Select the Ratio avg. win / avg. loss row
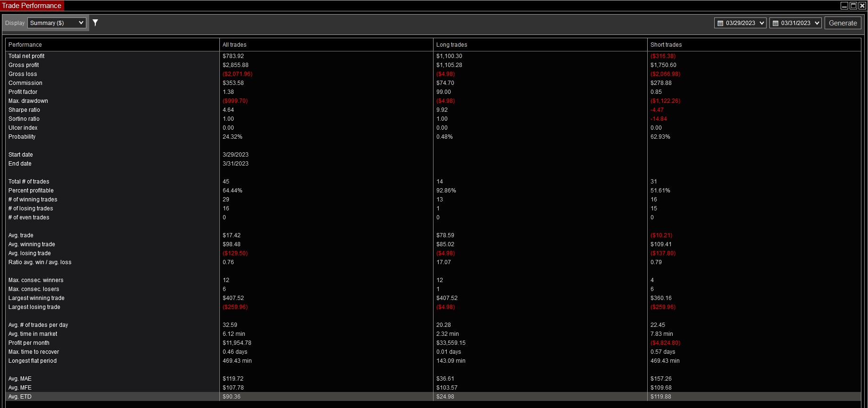This screenshot has width=868, height=408. point(433,262)
